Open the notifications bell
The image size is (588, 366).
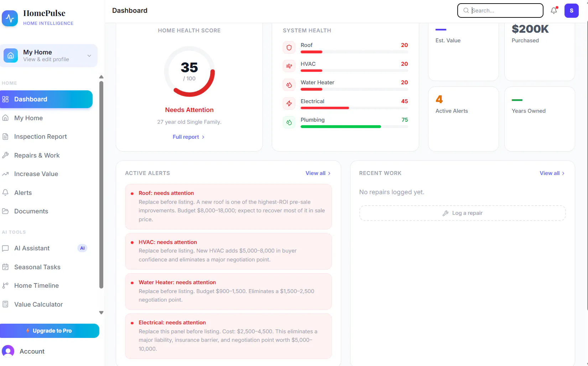point(554,11)
